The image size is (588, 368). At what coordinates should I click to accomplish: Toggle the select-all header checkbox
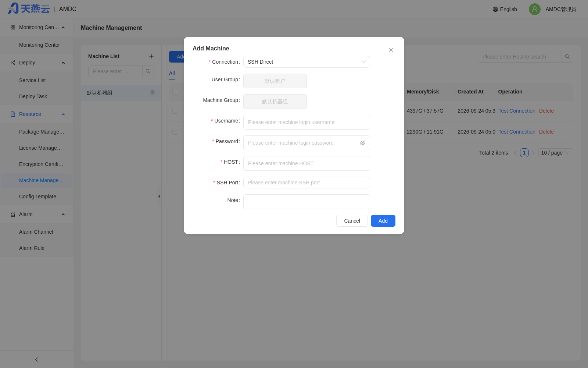point(175,92)
